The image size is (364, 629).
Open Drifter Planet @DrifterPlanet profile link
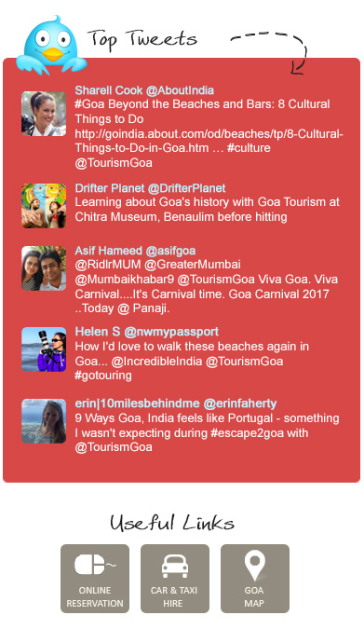150,188
